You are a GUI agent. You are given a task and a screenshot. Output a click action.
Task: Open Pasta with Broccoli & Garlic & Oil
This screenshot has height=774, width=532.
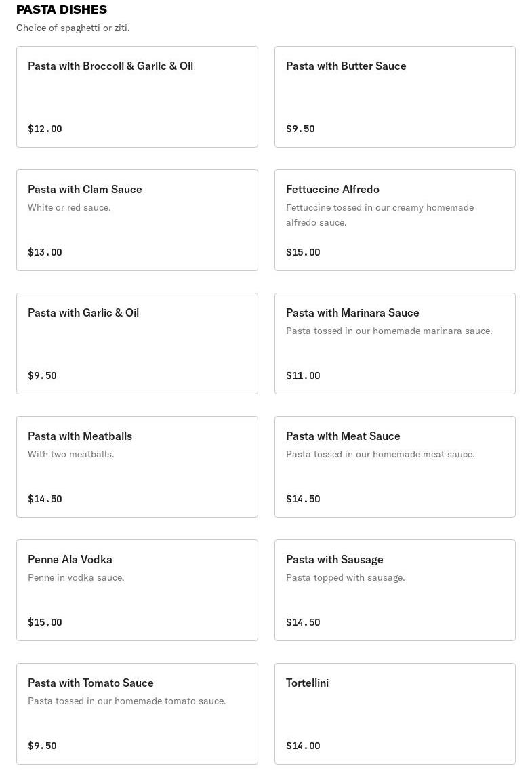pyautogui.click(x=137, y=97)
